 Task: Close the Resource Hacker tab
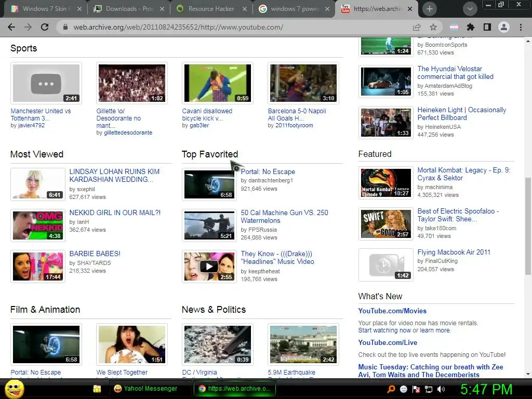(245, 9)
